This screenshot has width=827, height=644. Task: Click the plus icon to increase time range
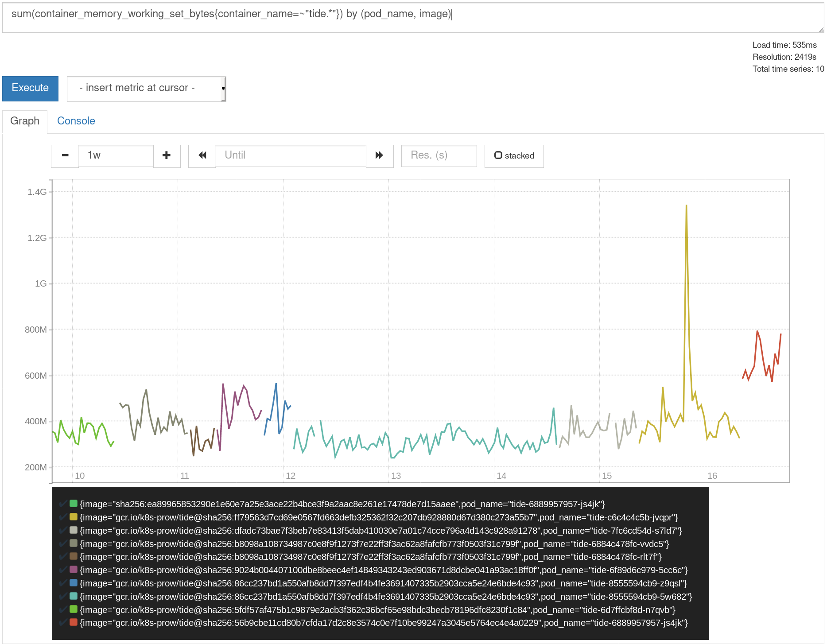pos(167,155)
